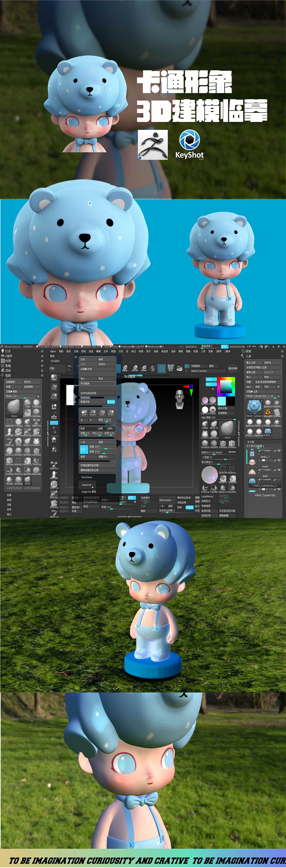Click the 宽度 3557 width field

102,447
